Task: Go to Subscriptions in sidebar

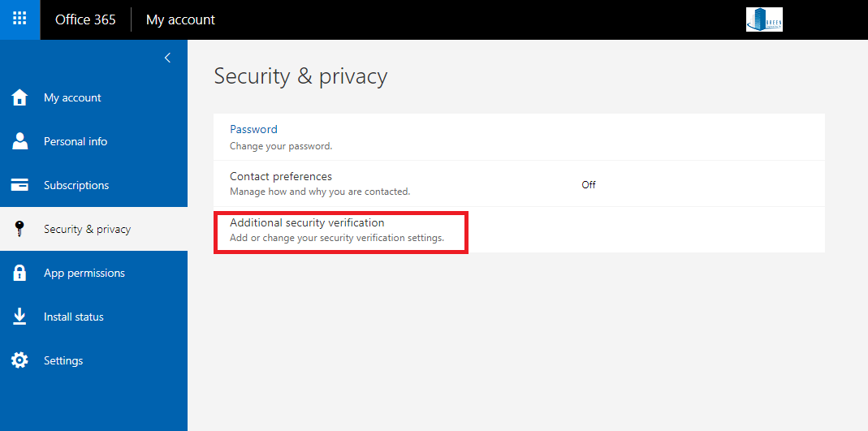Action: [x=76, y=185]
